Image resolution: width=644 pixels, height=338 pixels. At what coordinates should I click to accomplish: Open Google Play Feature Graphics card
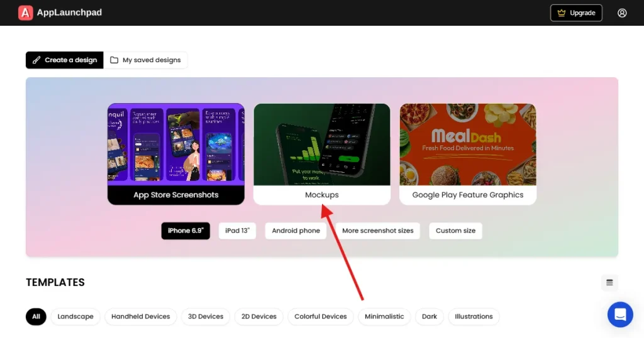tap(468, 154)
